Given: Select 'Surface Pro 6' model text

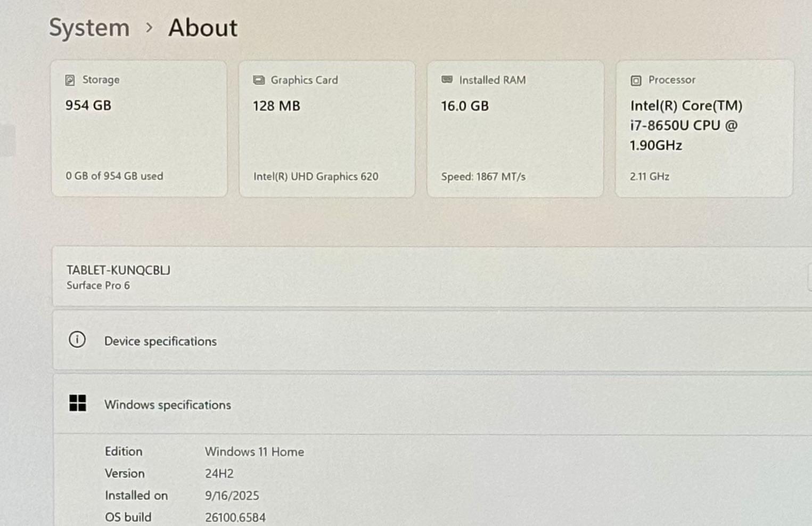Looking at the screenshot, I should pyautogui.click(x=98, y=286).
